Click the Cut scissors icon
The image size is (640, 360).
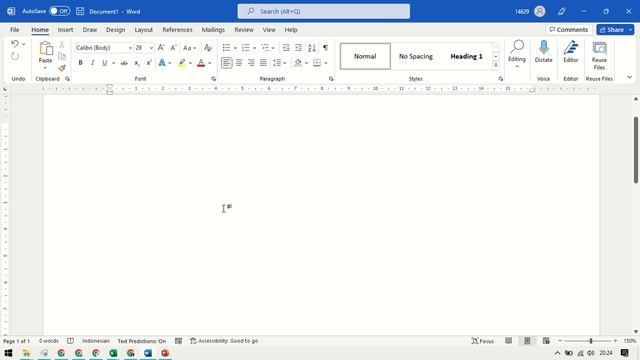point(62,44)
